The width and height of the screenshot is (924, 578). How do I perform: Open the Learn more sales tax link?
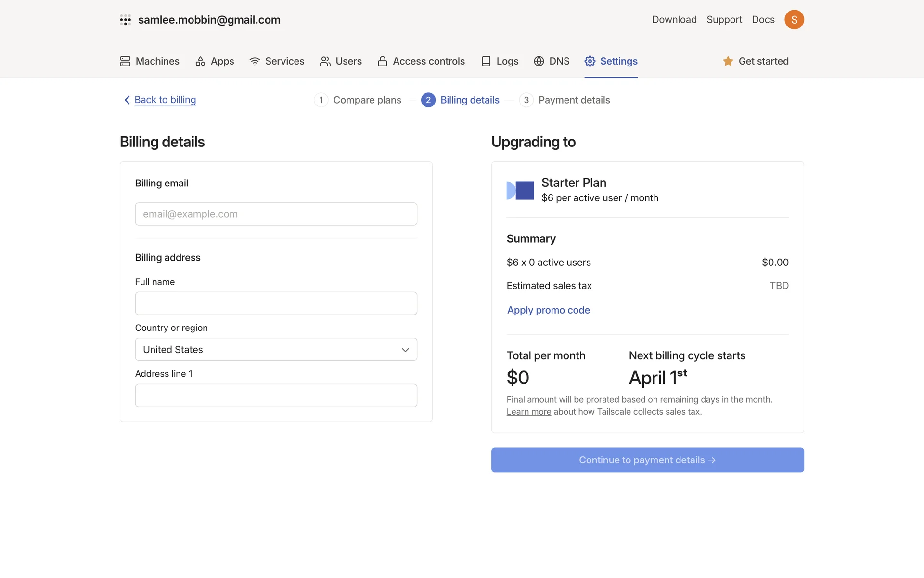click(528, 412)
